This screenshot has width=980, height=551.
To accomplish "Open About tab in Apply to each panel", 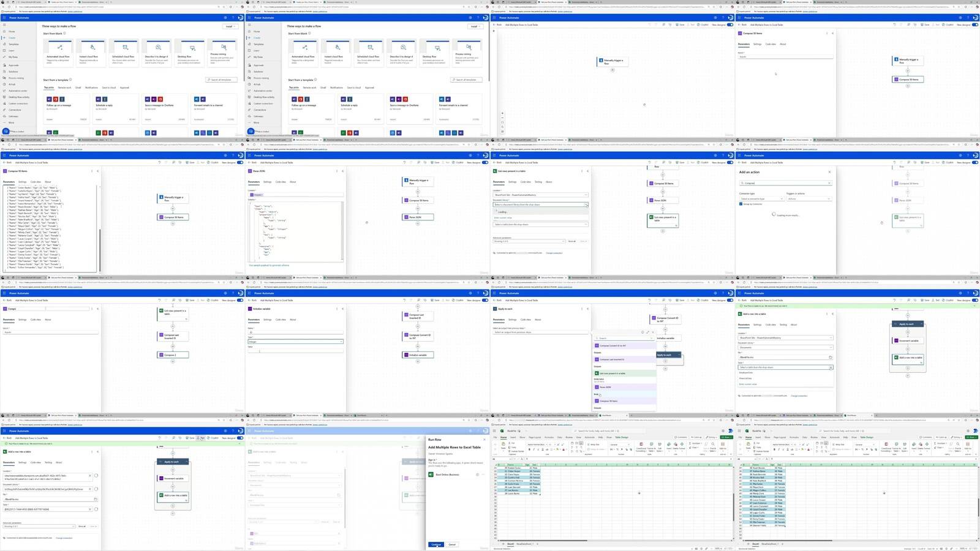I will tap(538, 320).
